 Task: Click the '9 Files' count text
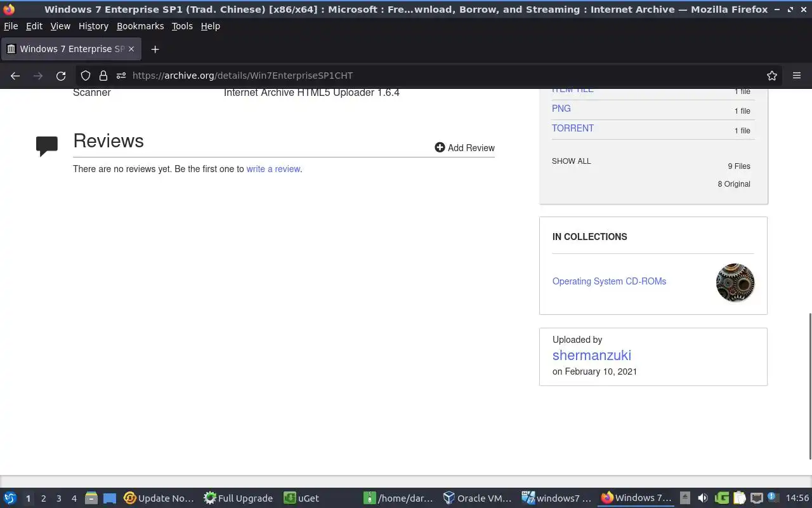click(739, 166)
